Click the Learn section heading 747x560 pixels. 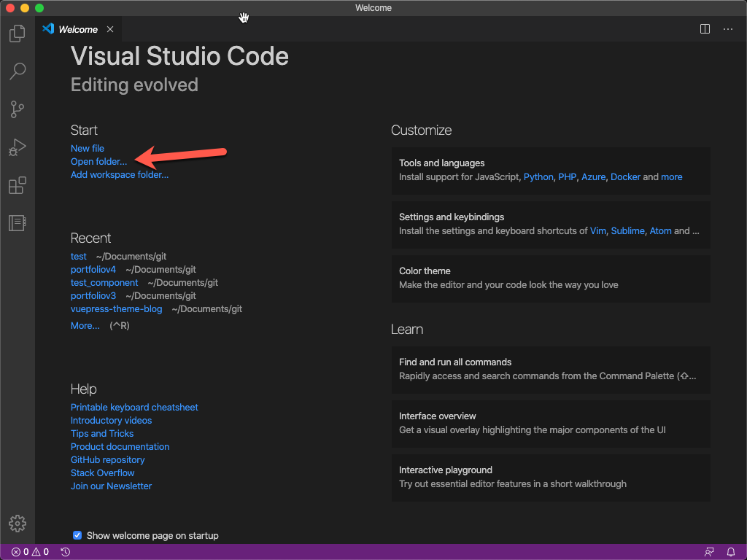(407, 330)
